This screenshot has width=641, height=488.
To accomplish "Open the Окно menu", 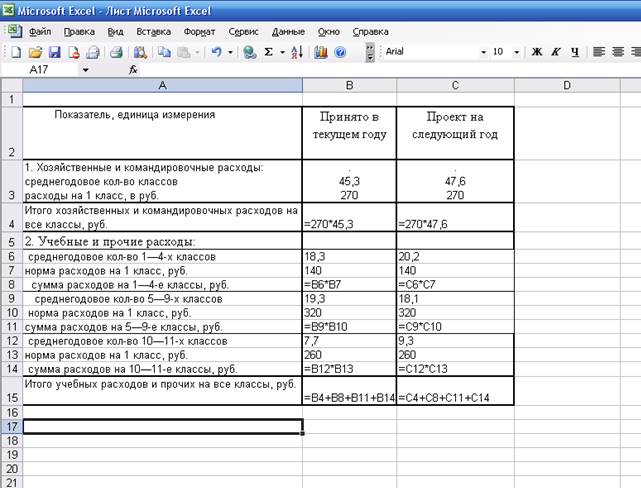I will point(329,31).
